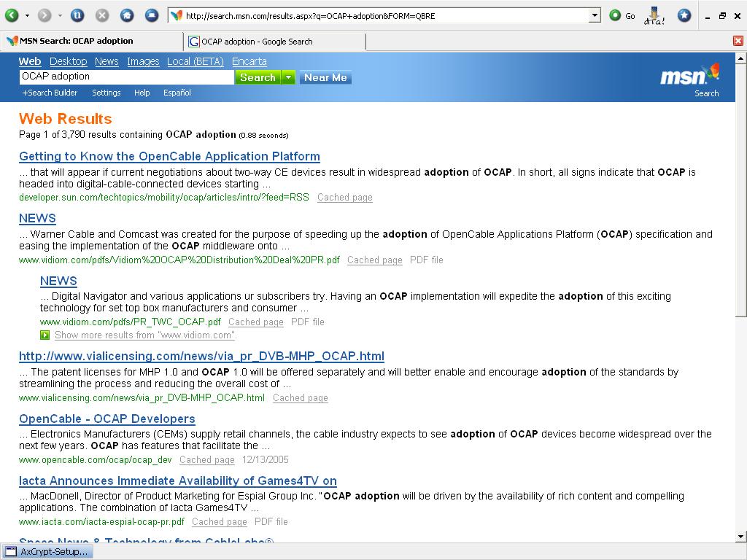
Task: Click the blue star bookmarks icon
Action: [x=684, y=16]
